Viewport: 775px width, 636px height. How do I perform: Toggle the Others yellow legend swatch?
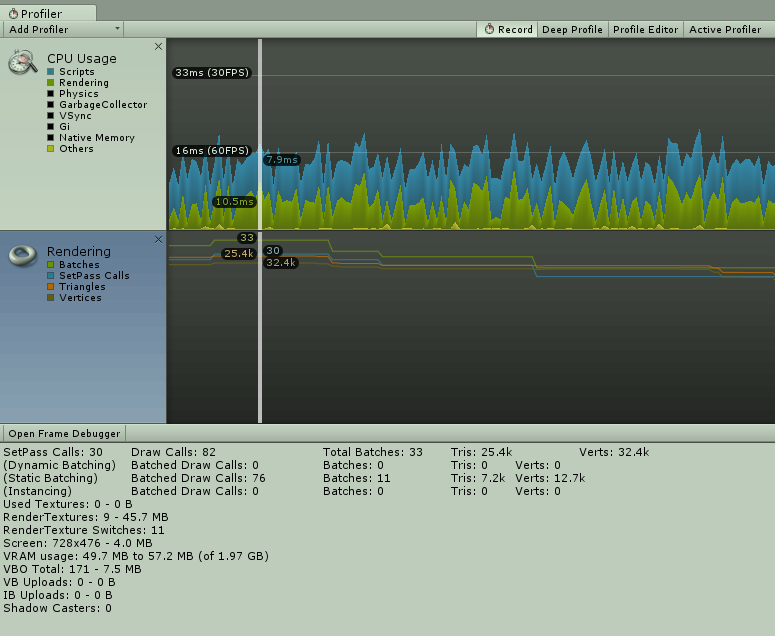(50, 148)
